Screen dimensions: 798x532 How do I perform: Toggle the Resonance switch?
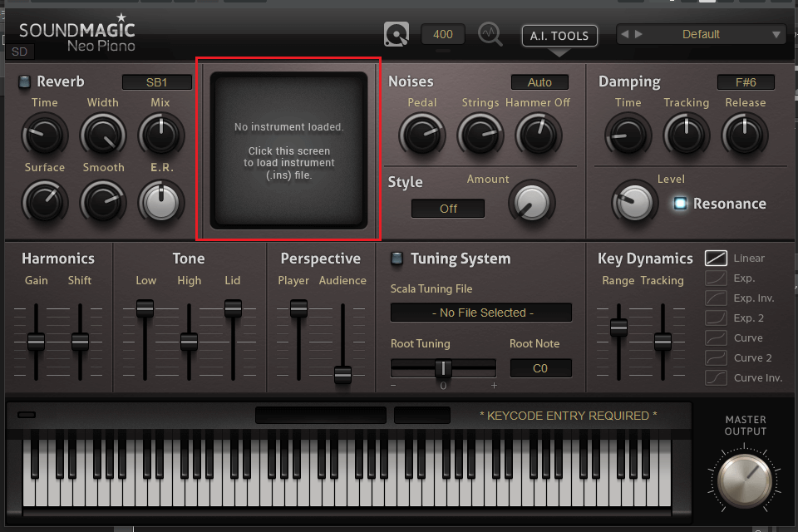[680, 203]
